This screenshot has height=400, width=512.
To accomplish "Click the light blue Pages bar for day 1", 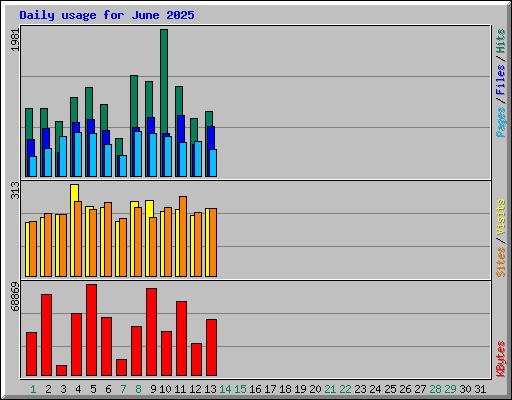I will (x=33, y=166).
